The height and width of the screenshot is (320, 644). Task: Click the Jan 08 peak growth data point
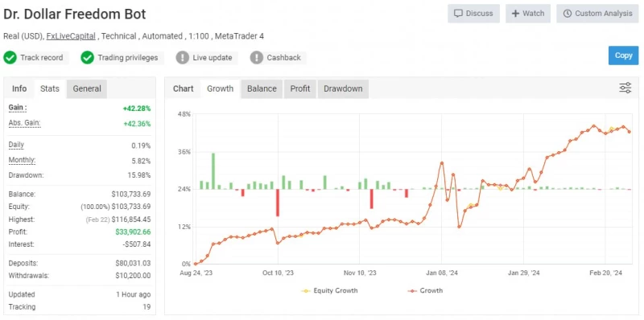pos(441,163)
